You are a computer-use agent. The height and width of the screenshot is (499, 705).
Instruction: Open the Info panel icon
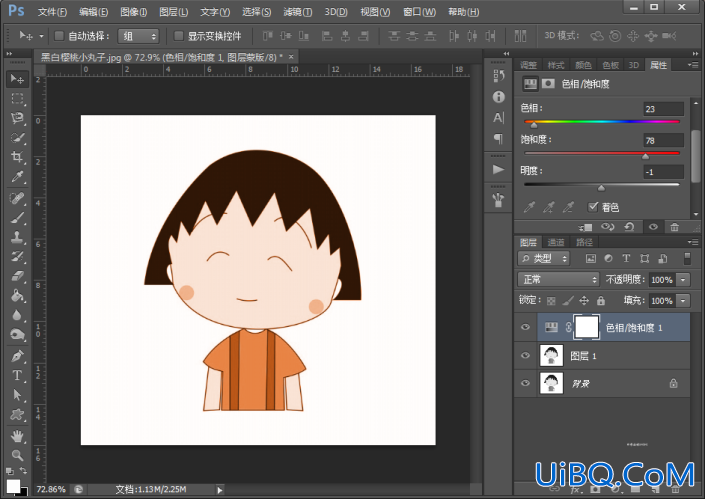498,97
